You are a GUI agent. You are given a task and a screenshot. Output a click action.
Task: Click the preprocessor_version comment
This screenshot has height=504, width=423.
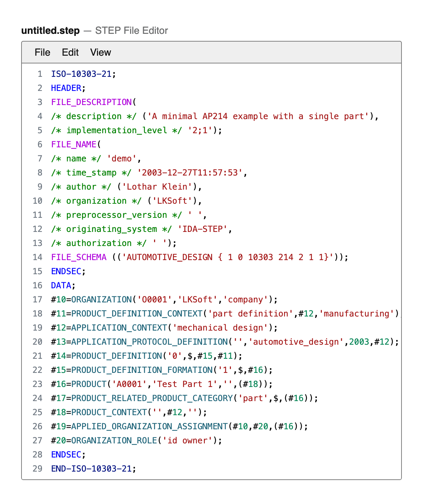[x=117, y=215]
